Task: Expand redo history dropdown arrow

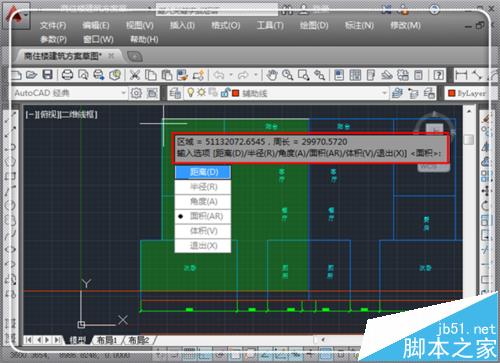Action: 256,75
